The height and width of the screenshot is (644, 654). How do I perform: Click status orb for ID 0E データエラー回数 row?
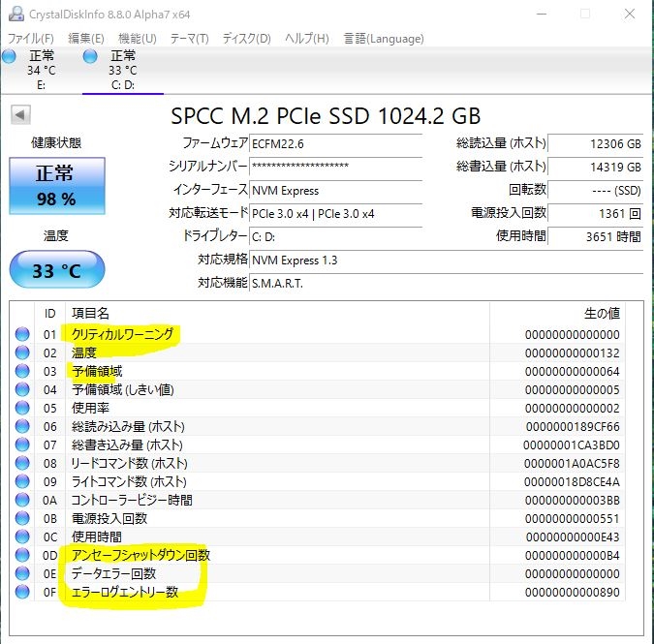pyautogui.click(x=22, y=573)
